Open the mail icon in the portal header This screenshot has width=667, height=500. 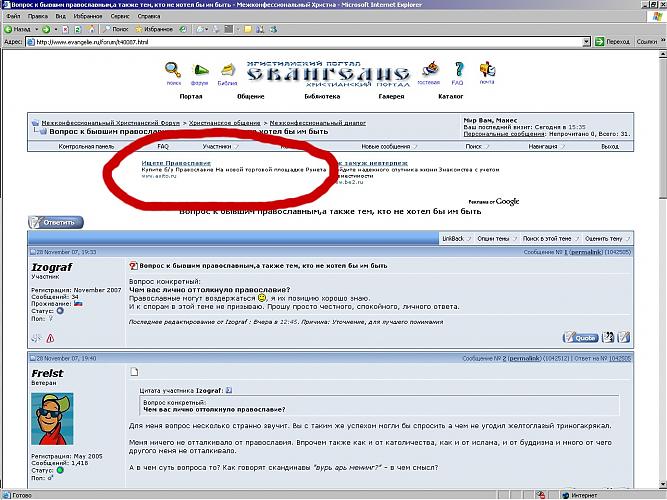click(x=487, y=70)
